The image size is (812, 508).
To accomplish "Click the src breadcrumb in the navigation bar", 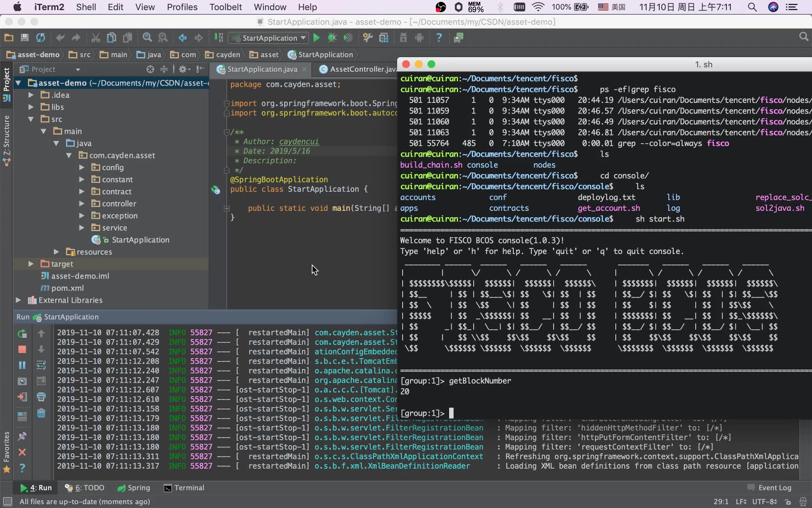I will point(80,55).
